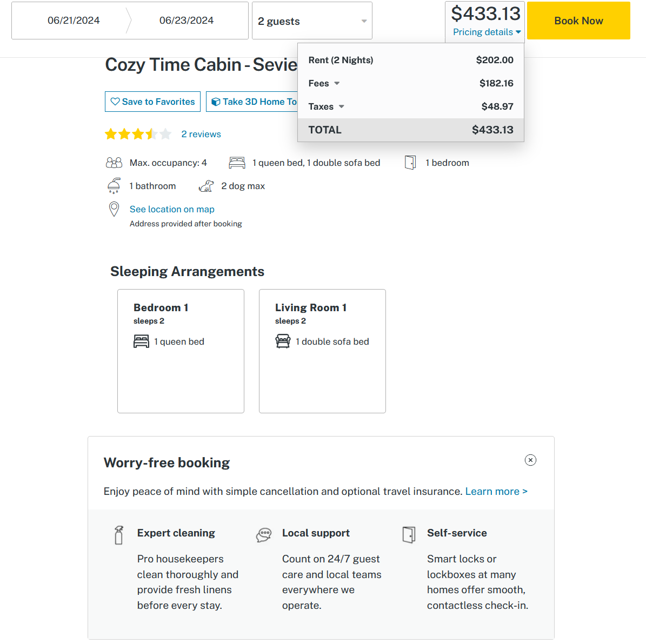The height and width of the screenshot is (644, 646).
Task: Click the map pin location icon
Action: coord(114,209)
